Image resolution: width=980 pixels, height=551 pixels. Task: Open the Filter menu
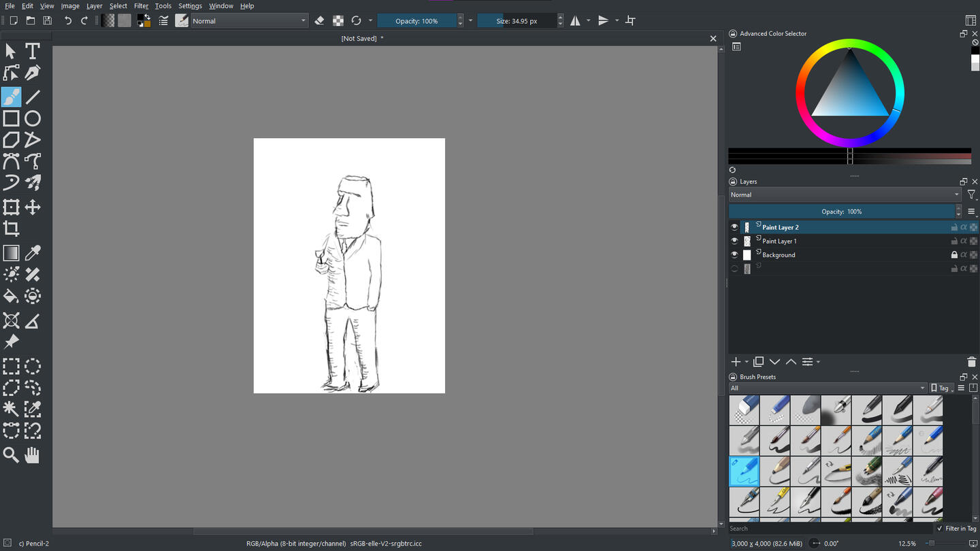141,5
